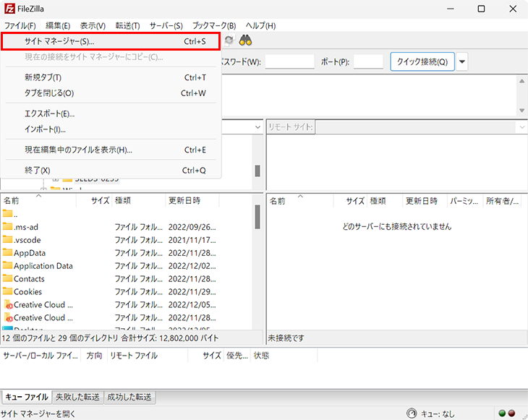Select the 'Application Data' row name
528x420 pixels.
43,266
